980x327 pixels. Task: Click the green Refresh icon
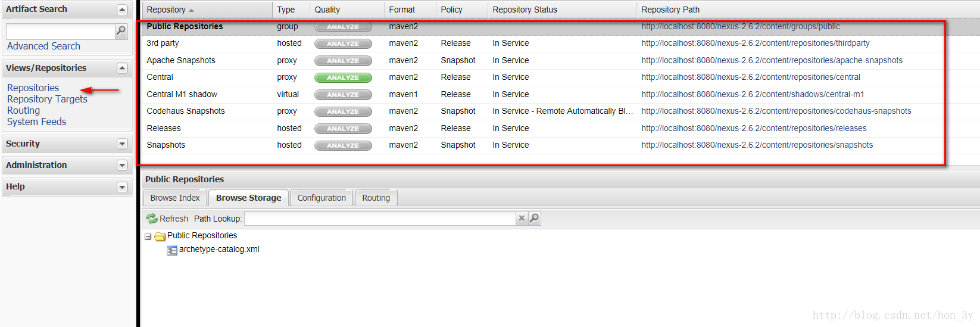click(x=151, y=219)
